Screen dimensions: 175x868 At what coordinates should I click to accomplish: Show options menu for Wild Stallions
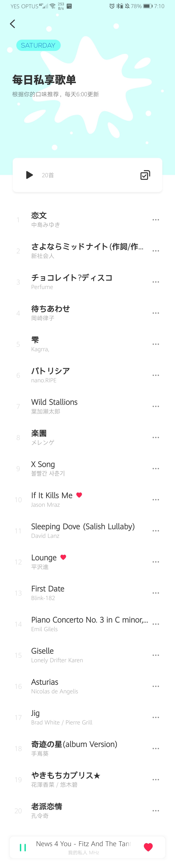[x=155, y=406]
